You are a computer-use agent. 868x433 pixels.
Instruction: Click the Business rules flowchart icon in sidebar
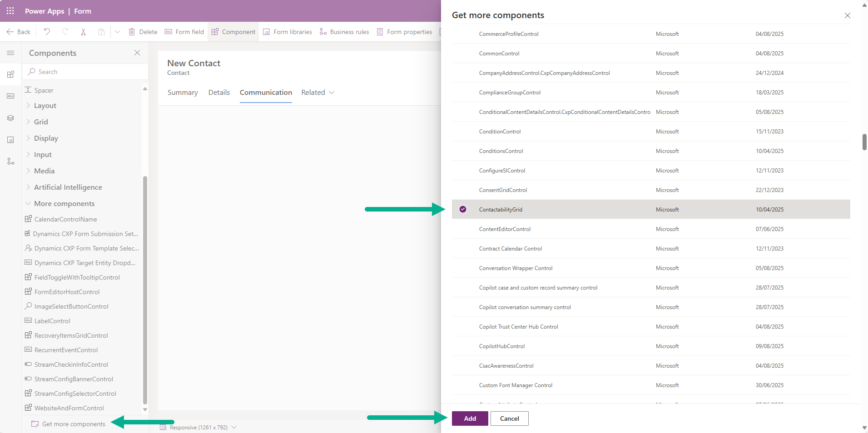pyautogui.click(x=10, y=161)
